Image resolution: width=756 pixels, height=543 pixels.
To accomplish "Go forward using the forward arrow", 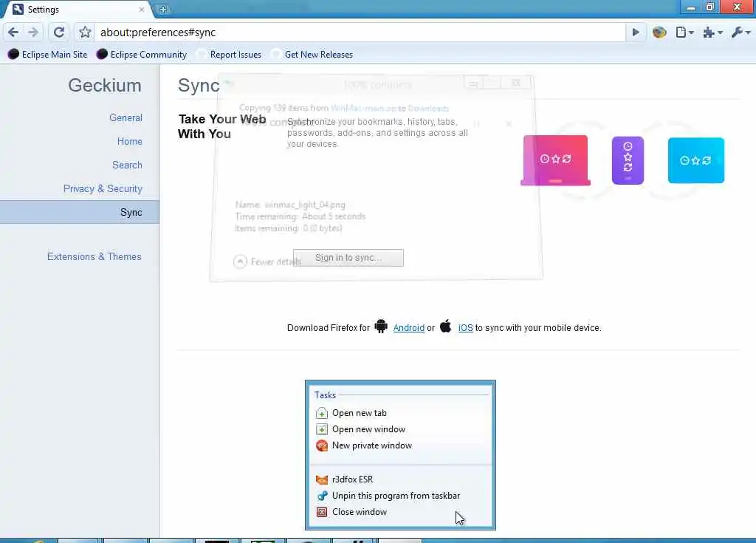I will [x=32, y=33].
